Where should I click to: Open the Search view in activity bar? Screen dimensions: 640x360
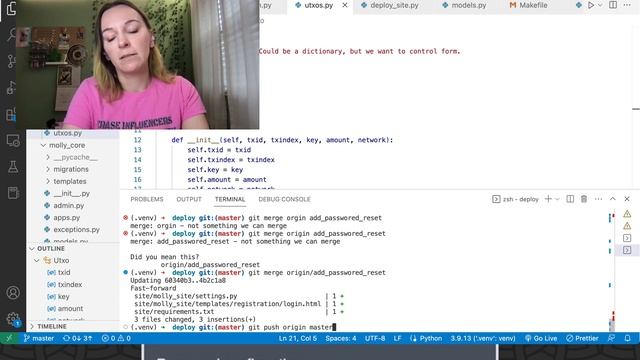[11, 35]
